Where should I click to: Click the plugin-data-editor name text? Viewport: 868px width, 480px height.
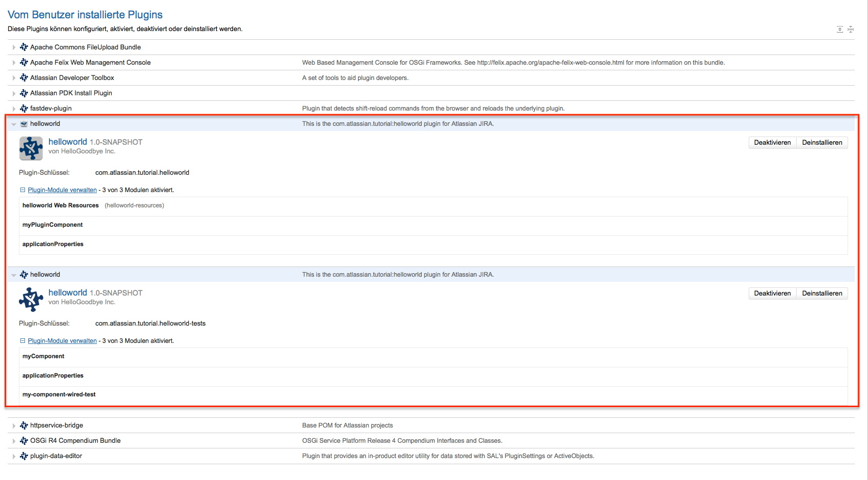tap(56, 456)
